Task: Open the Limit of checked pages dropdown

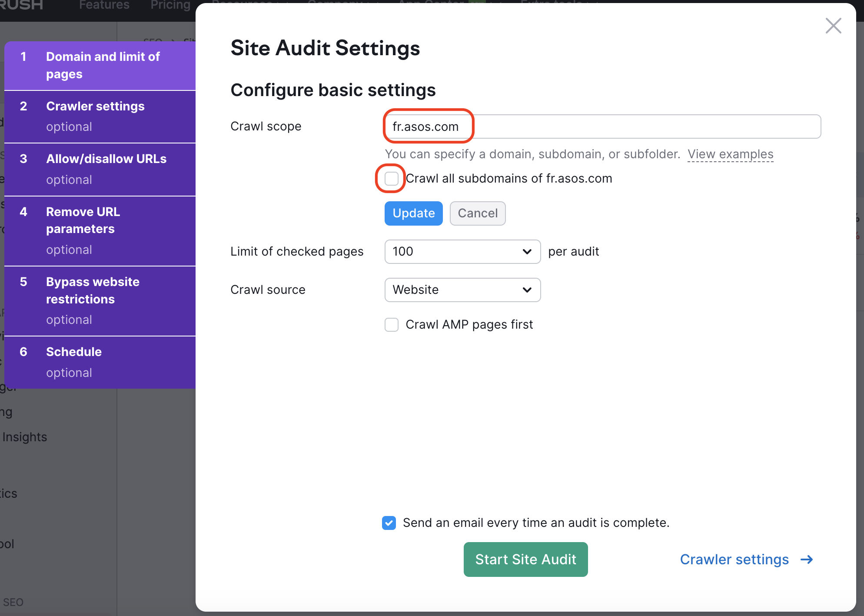Action: coord(462,252)
